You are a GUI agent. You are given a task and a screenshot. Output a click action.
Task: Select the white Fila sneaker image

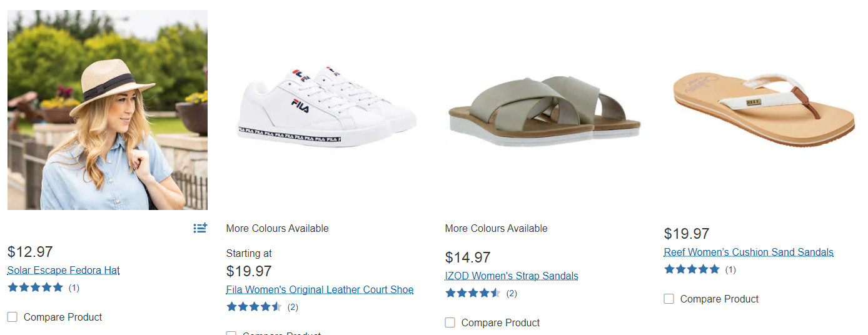pyautogui.click(x=326, y=107)
